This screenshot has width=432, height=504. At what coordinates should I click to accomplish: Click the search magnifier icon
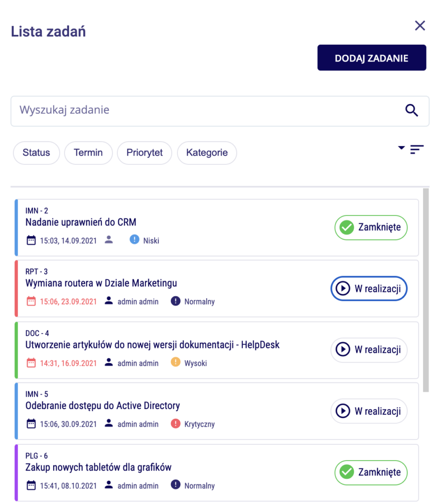click(411, 110)
